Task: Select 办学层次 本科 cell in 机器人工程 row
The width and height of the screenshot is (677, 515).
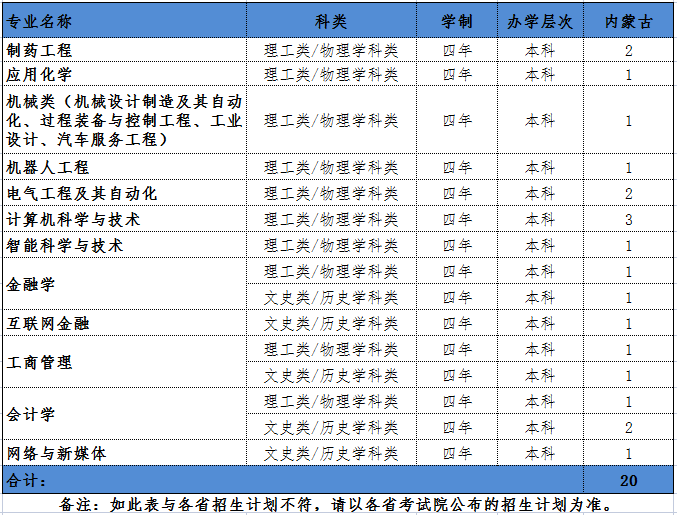Action: click(x=540, y=167)
